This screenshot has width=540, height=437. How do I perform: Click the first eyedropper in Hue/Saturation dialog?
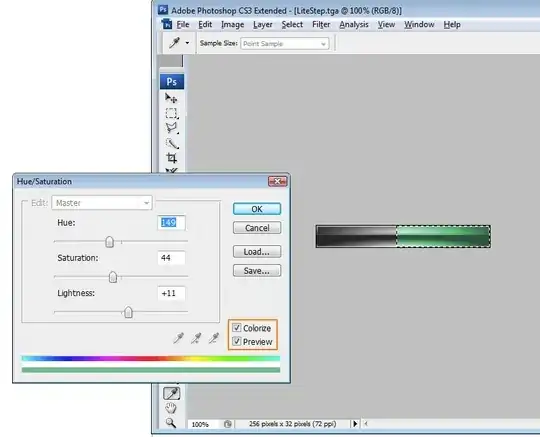point(178,338)
